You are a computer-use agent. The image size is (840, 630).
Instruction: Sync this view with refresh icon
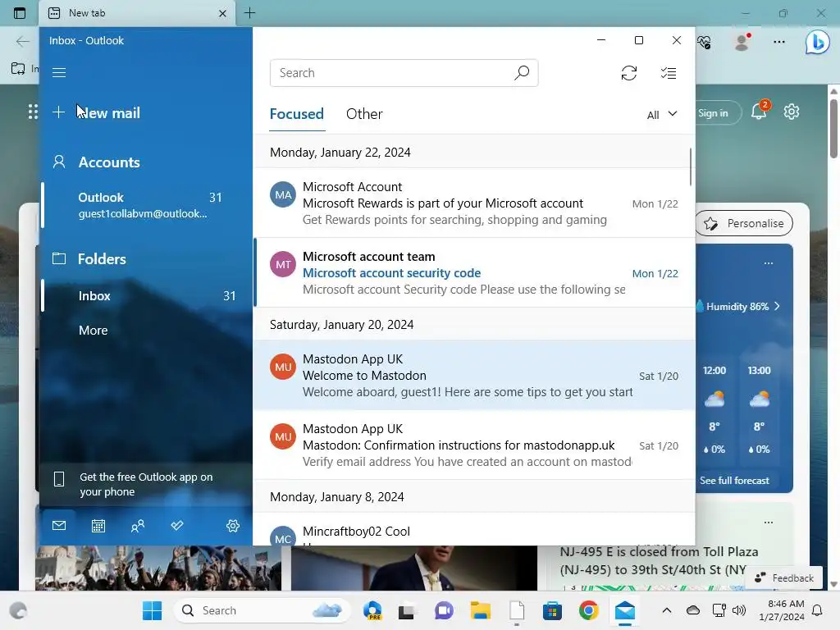tap(629, 73)
